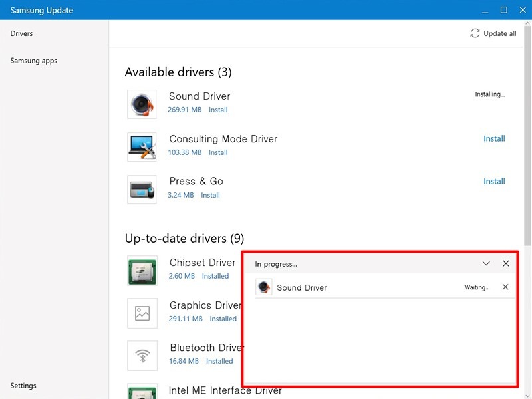The height and width of the screenshot is (399, 532).
Task: Select the Sound Driver title text
Action: pyautogui.click(x=199, y=96)
